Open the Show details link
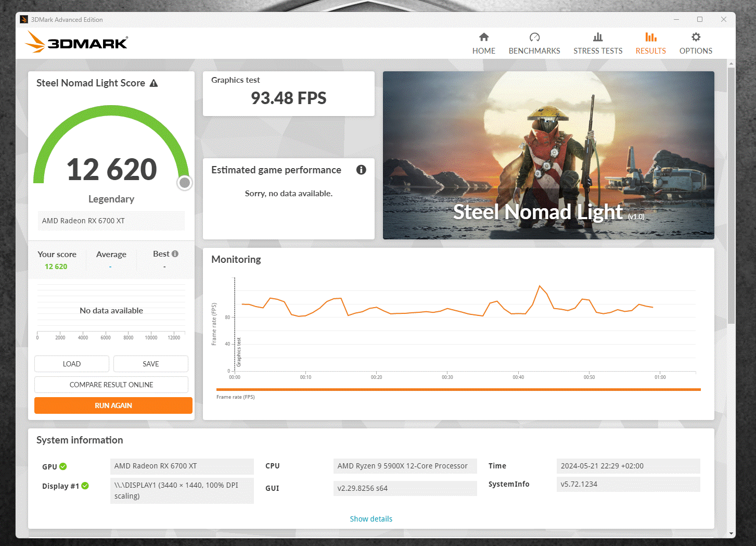The height and width of the screenshot is (546, 756). (371, 519)
